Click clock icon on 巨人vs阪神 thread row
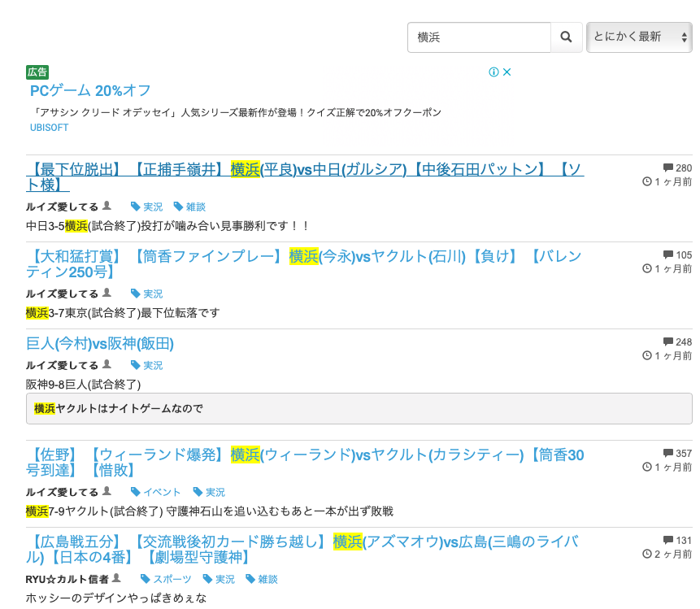700x609 pixels. click(647, 355)
